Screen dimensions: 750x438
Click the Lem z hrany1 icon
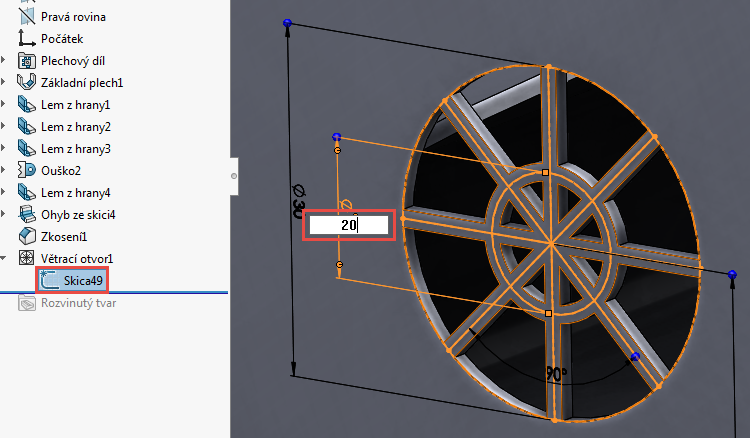tap(27, 104)
